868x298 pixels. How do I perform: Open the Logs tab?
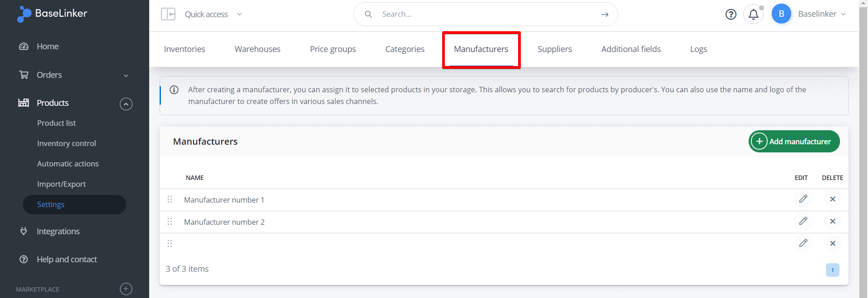[698, 49]
